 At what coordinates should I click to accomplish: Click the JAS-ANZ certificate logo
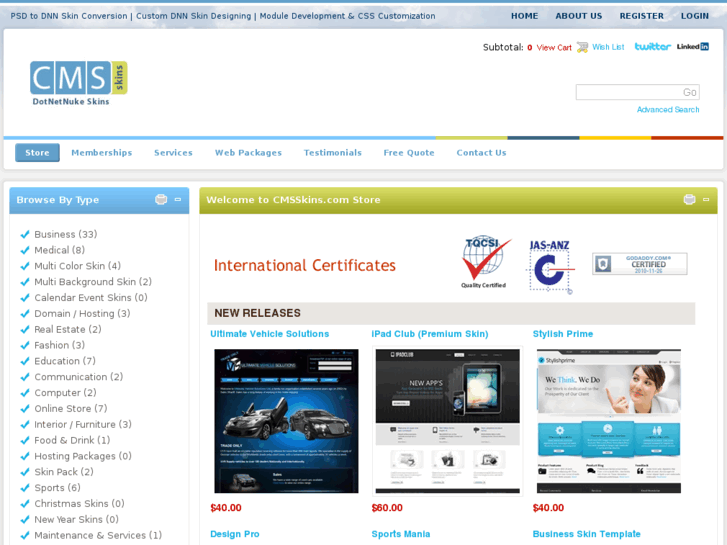click(x=550, y=266)
